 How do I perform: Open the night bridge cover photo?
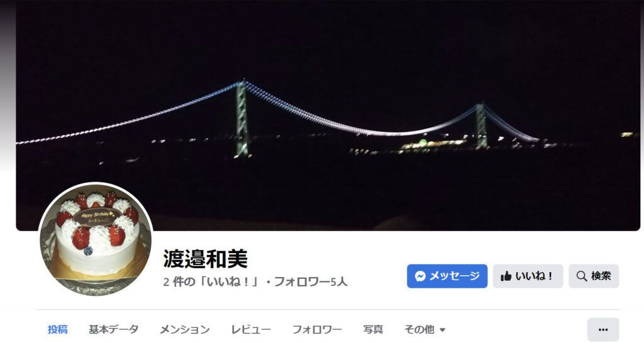point(328,115)
